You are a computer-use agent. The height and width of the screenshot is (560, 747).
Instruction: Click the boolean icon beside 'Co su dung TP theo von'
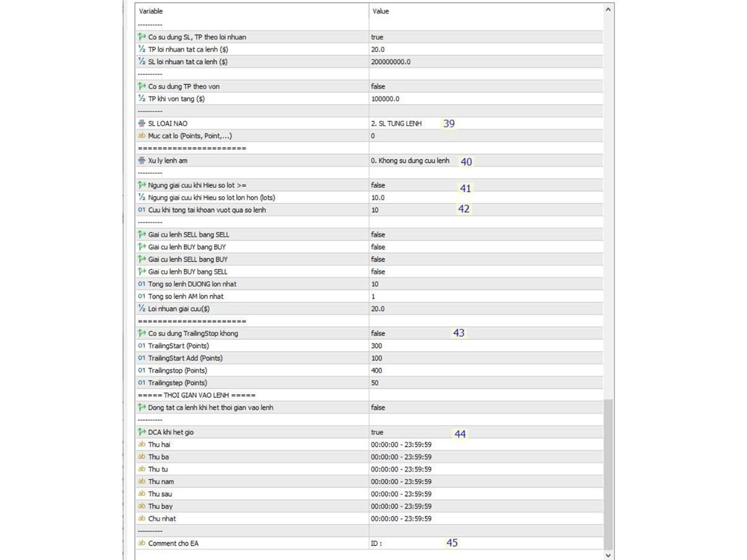[x=142, y=86]
